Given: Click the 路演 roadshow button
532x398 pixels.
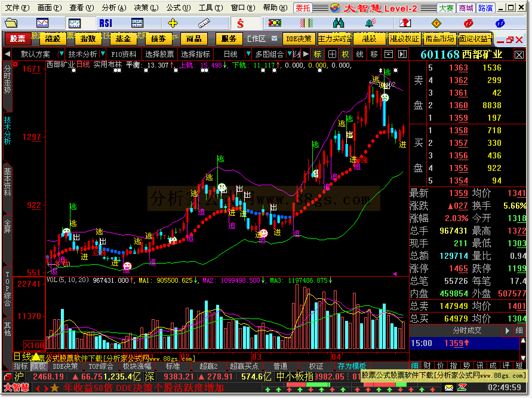Looking at the screenshot, I should point(485,8).
